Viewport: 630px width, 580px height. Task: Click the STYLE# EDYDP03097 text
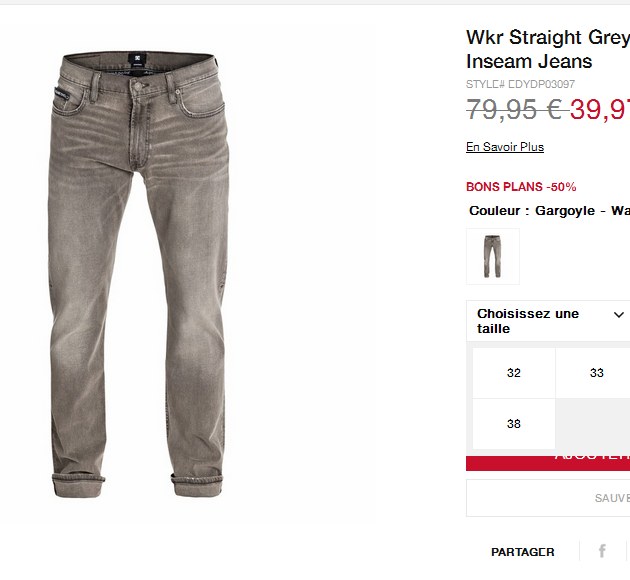pyautogui.click(x=520, y=84)
